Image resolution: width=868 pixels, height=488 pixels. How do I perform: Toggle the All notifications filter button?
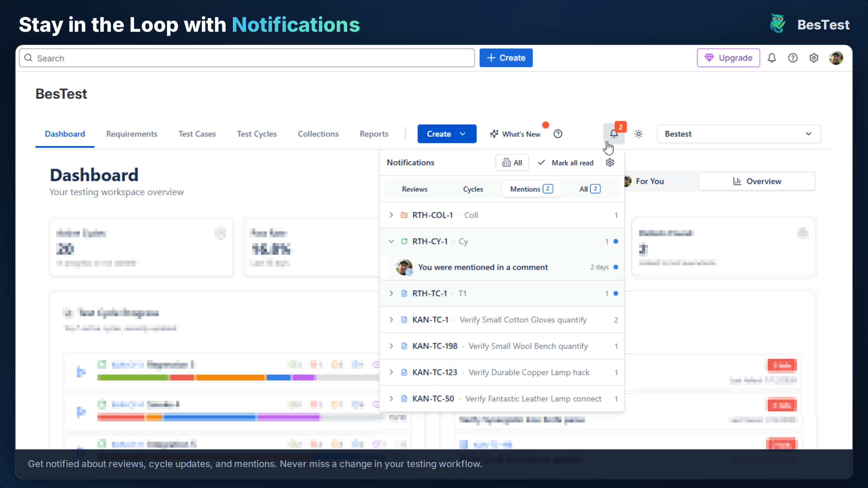(x=512, y=162)
